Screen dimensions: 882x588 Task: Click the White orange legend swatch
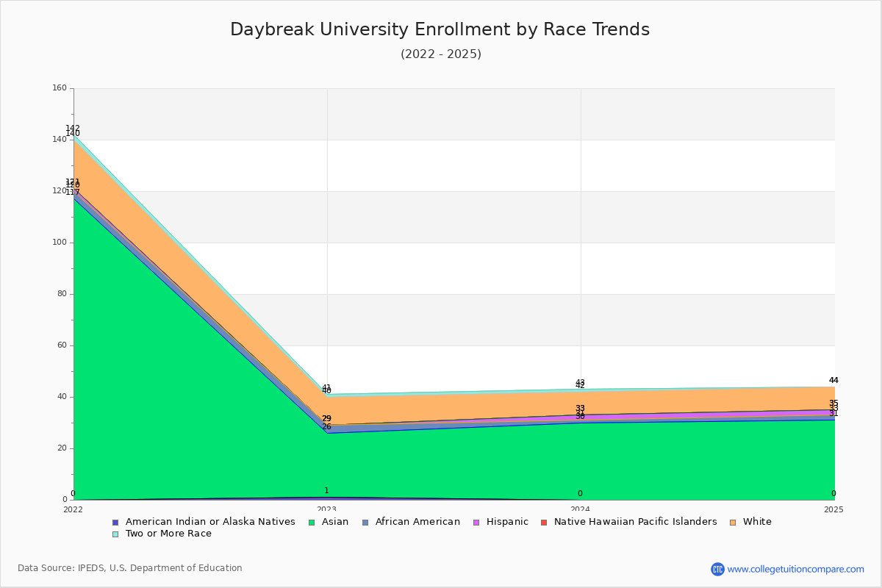click(x=733, y=523)
